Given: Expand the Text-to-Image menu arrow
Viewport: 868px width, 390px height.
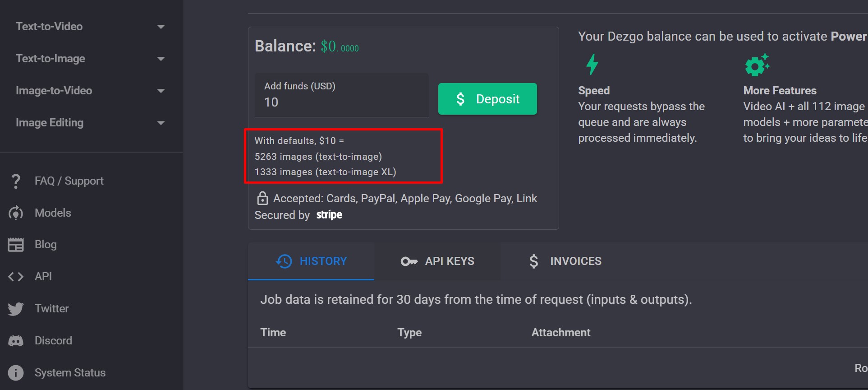Looking at the screenshot, I should [x=161, y=59].
